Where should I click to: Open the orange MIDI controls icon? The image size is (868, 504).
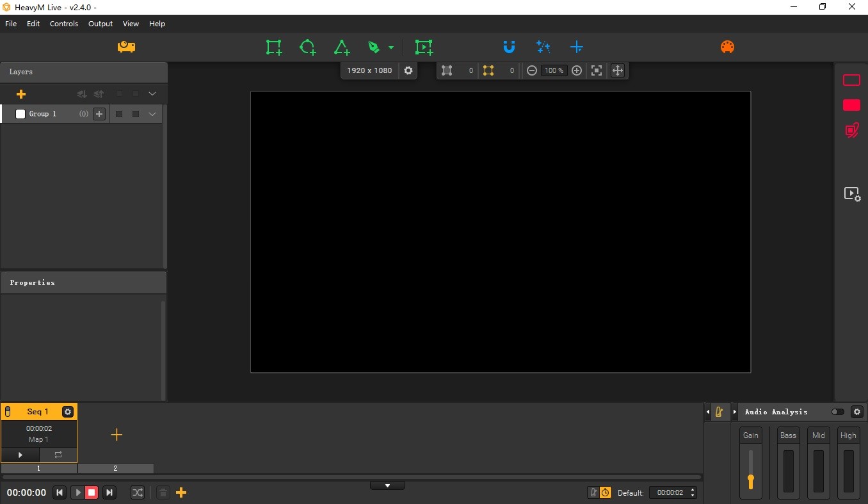[727, 47]
